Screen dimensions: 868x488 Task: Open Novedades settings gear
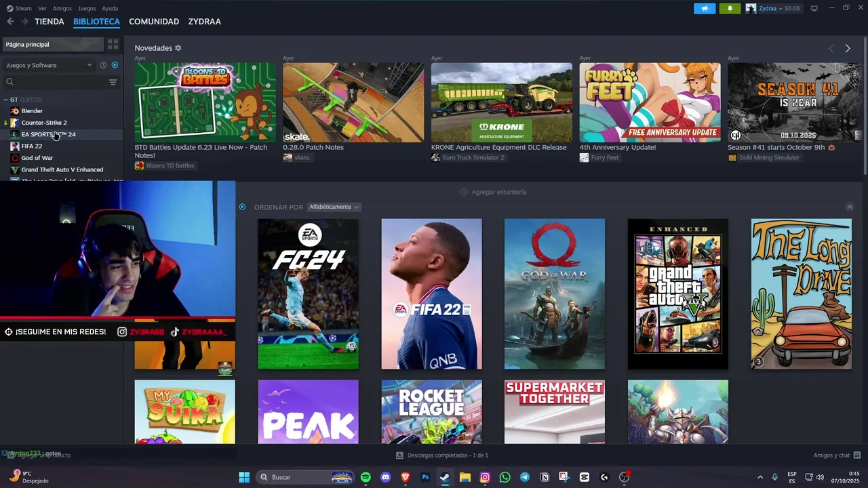click(178, 48)
